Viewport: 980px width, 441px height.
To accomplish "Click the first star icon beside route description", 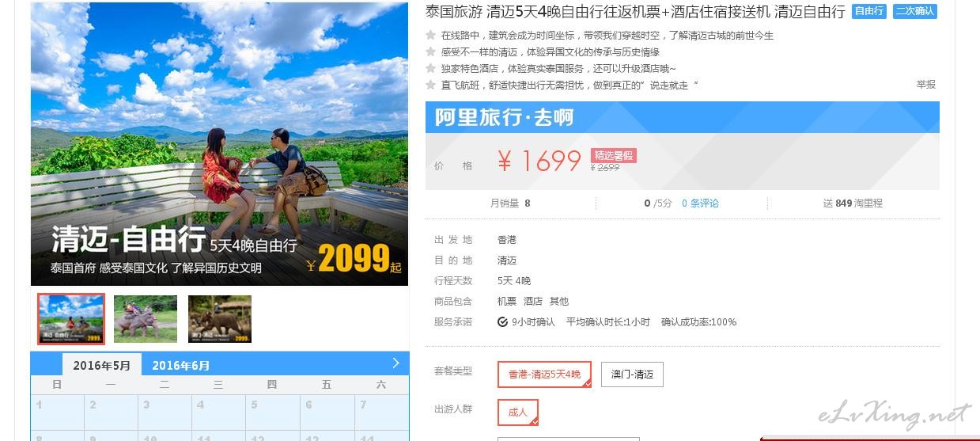I will (x=431, y=35).
